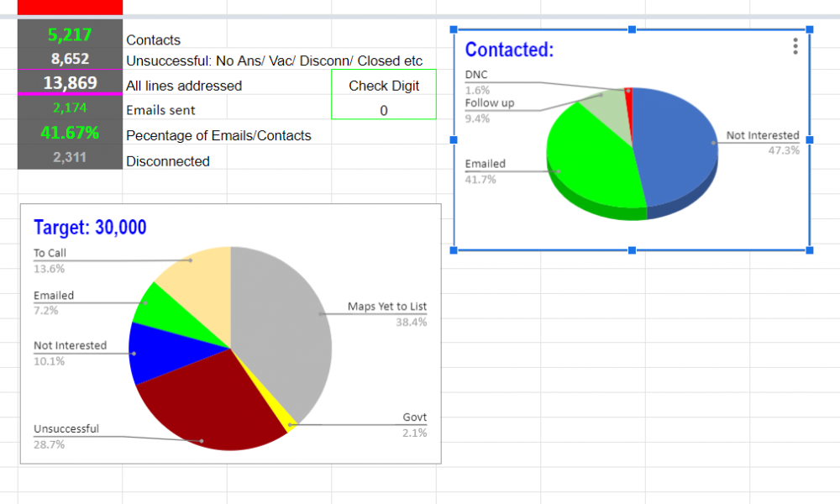Select the blue Not Interested slice in Target chart
The image size is (840, 504).
(155, 353)
